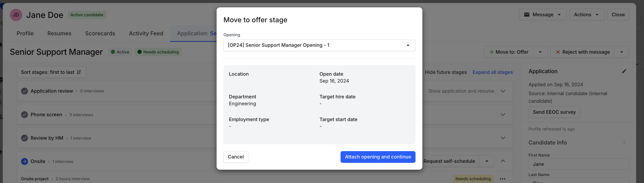
Task: Click the pencil edit icon beside Application
Action: click(624, 71)
